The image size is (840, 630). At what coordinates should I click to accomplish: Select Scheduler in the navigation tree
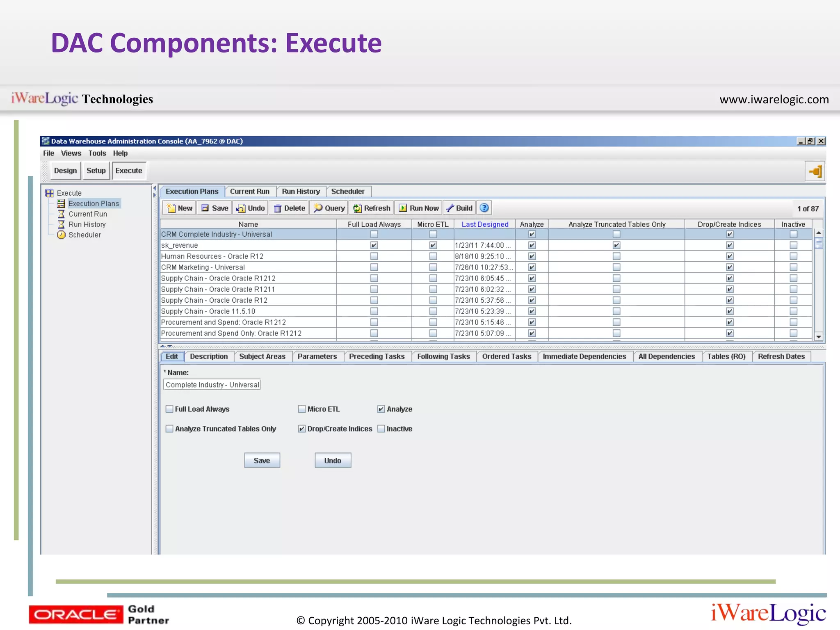pyautogui.click(x=84, y=235)
